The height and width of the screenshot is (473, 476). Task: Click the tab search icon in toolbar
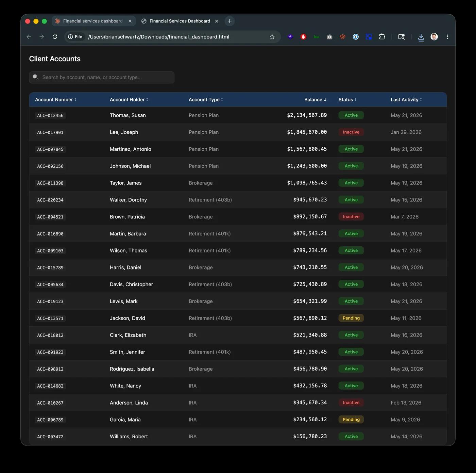(402, 37)
